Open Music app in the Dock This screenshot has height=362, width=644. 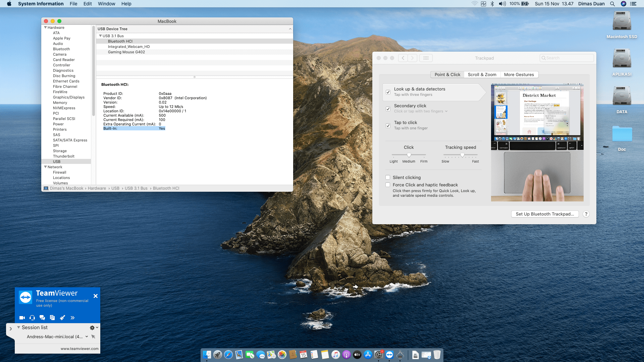(x=336, y=355)
